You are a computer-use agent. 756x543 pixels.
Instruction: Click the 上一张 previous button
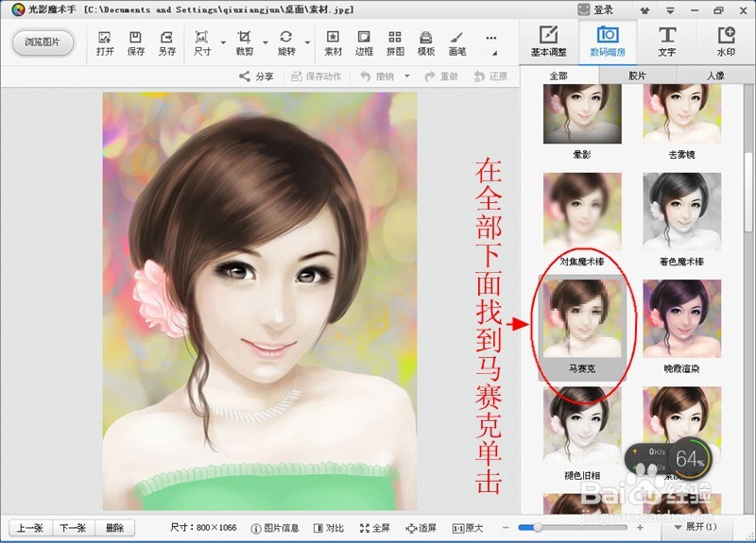coord(30,528)
